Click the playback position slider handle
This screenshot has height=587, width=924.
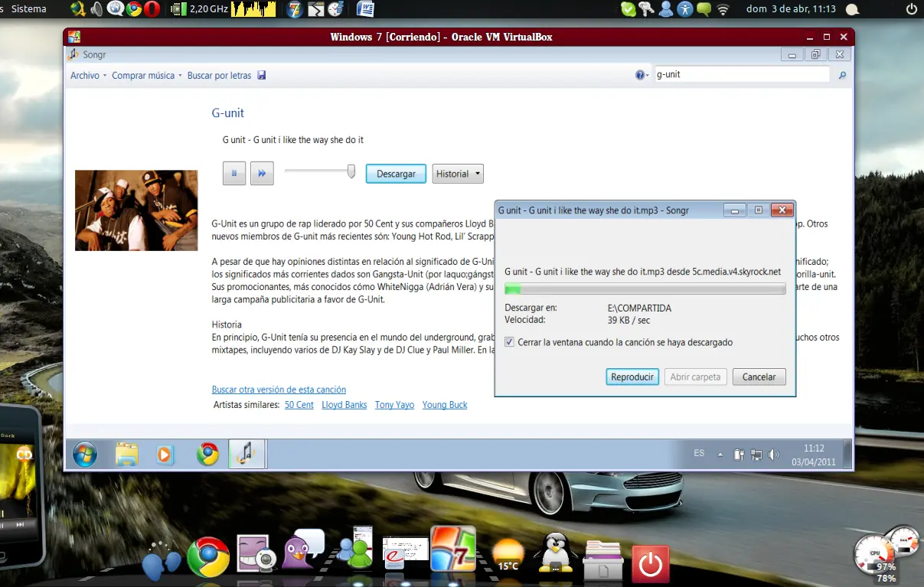(x=351, y=171)
